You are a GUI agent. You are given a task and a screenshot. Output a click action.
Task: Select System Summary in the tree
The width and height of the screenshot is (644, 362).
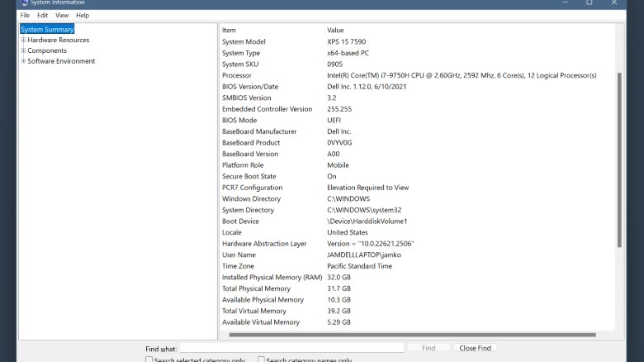pos(47,29)
